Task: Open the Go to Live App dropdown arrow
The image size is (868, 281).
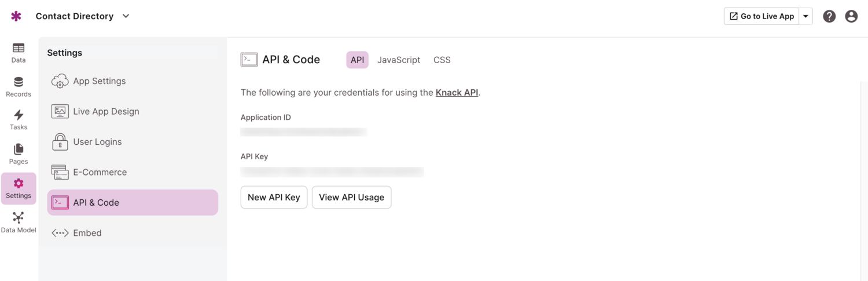Action: (806, 16)
